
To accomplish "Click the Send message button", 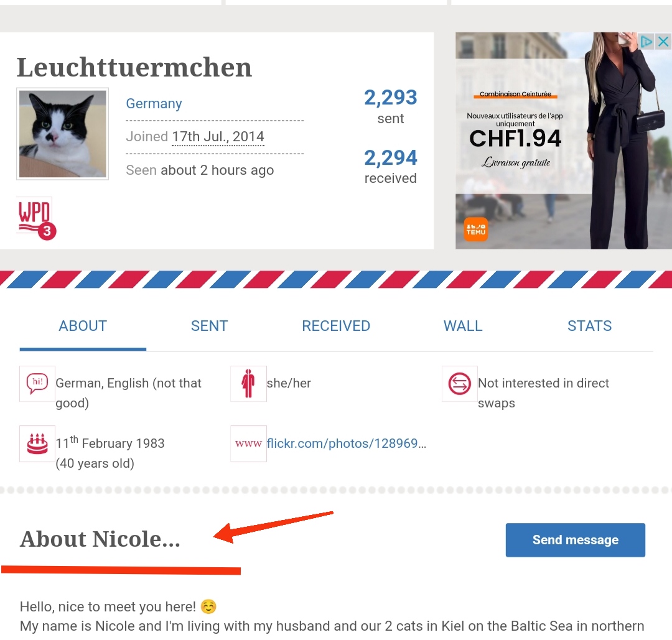I will click(x=575, y=540).
